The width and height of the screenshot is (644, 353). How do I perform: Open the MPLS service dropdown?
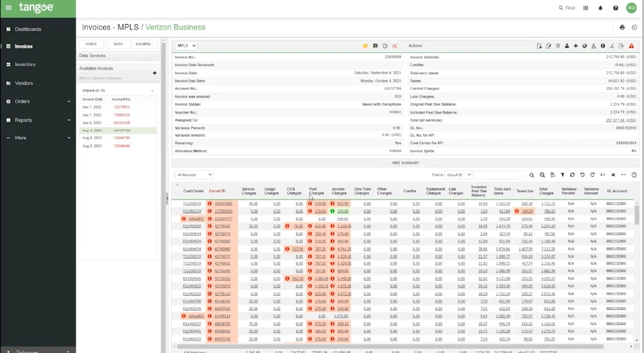click(186, 46)
